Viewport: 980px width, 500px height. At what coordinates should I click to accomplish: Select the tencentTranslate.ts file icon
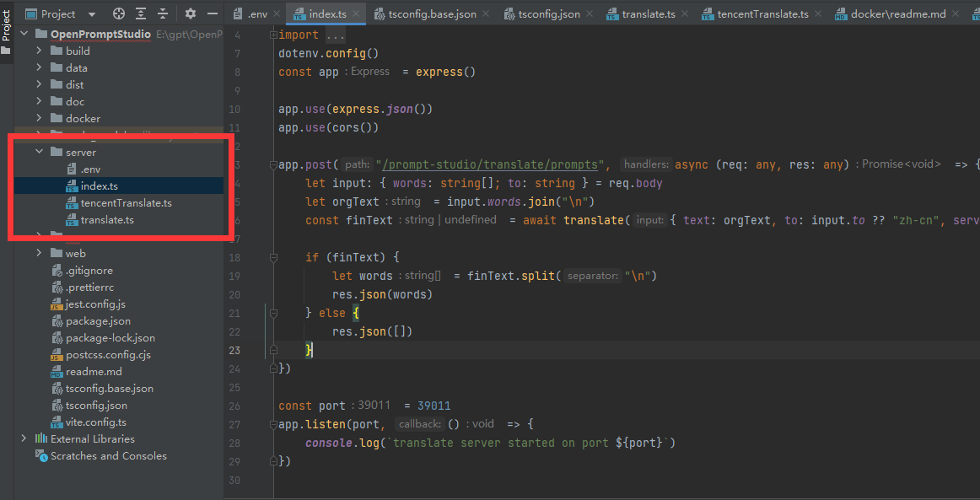[71, 202]
